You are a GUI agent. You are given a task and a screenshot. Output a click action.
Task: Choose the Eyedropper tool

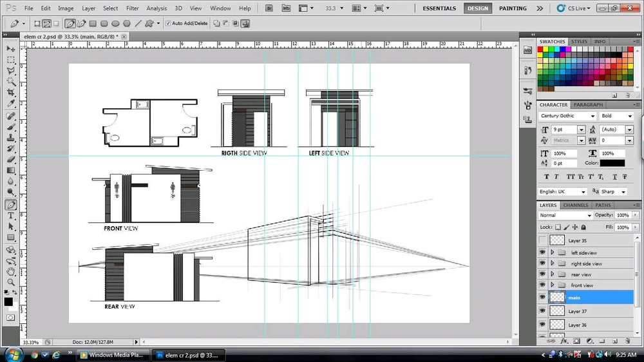pos(11,104)
